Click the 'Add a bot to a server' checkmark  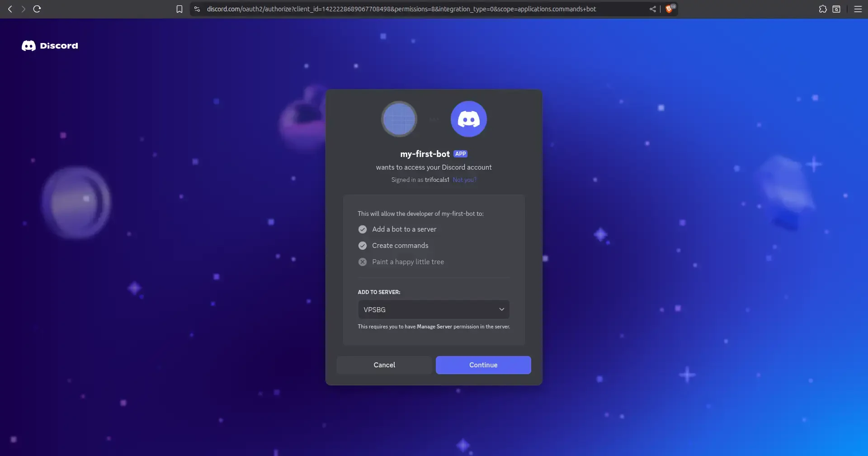[x=363, y=229]
